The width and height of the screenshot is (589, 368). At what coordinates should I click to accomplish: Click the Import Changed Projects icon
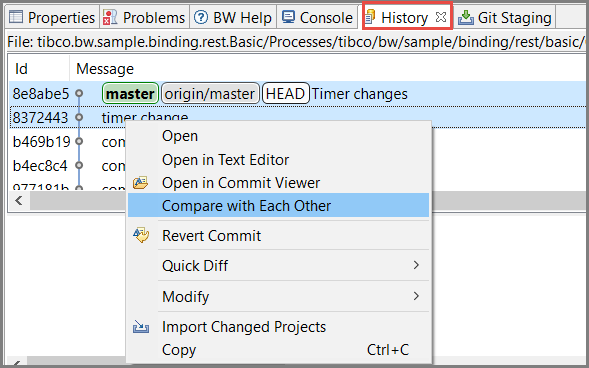tap(141, 327)
